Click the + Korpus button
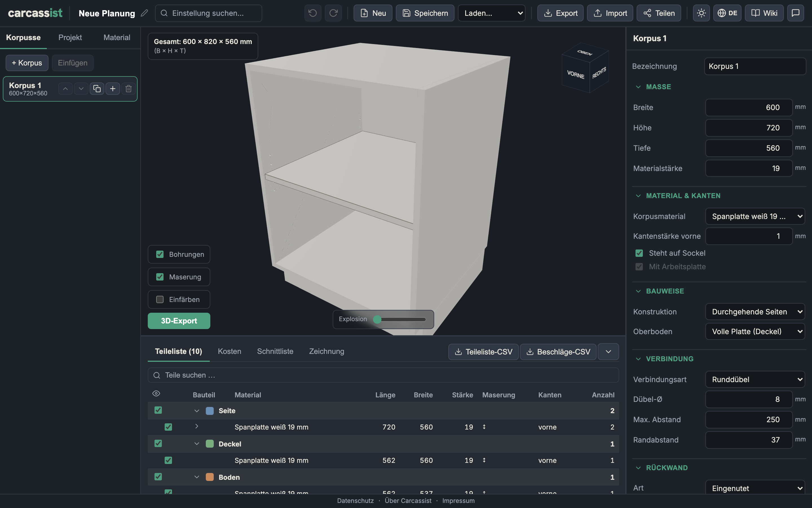 tap(27, 63)
